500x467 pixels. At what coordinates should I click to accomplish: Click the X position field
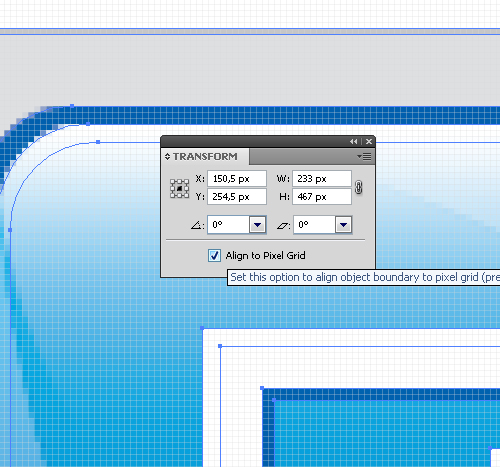click(237, 179)
